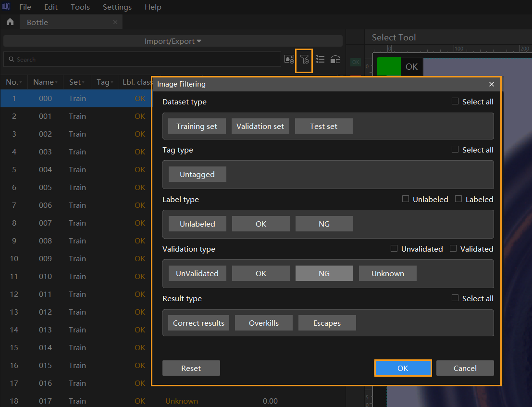Click the app logo icon
Viewport: 532px width, 407px height.
point(6,6)
